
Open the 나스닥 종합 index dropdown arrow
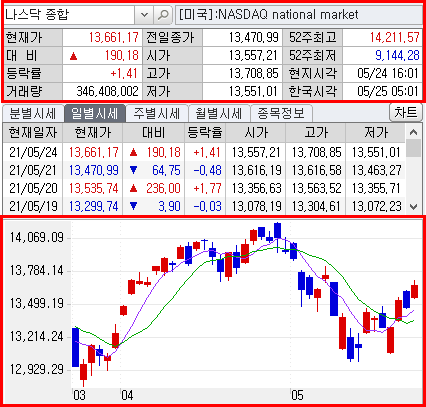tap(144, 15)
